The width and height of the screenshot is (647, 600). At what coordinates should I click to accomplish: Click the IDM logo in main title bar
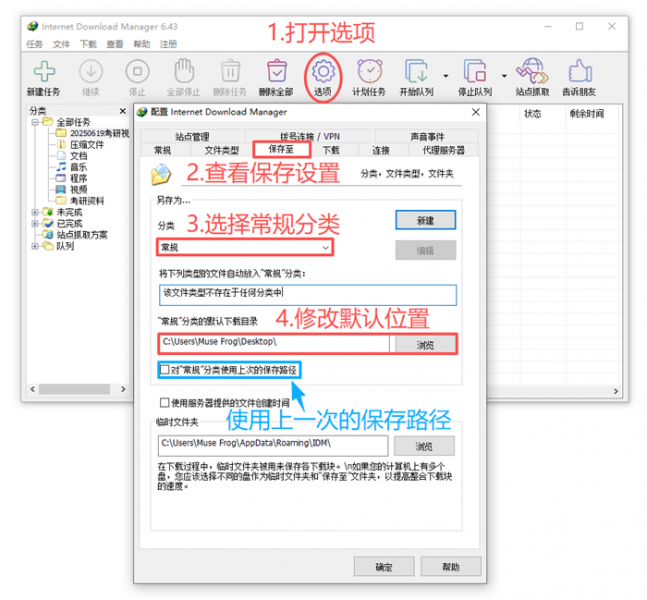coord(33,26)
